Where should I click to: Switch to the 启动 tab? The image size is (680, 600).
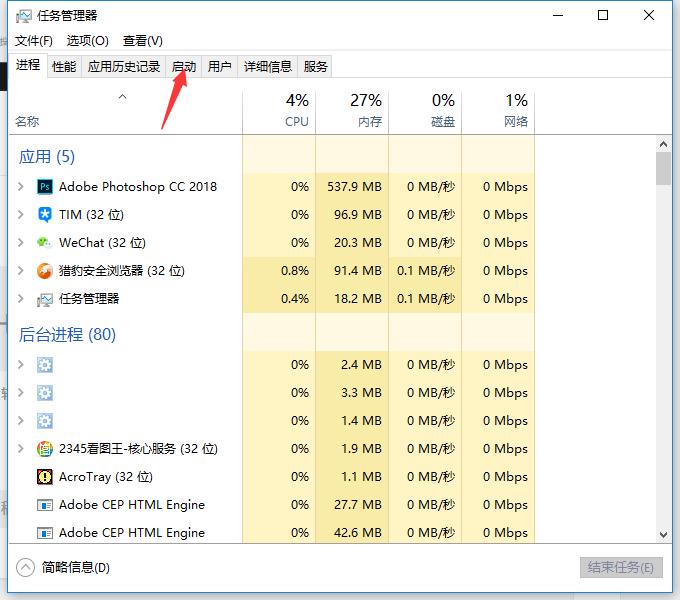184,67
